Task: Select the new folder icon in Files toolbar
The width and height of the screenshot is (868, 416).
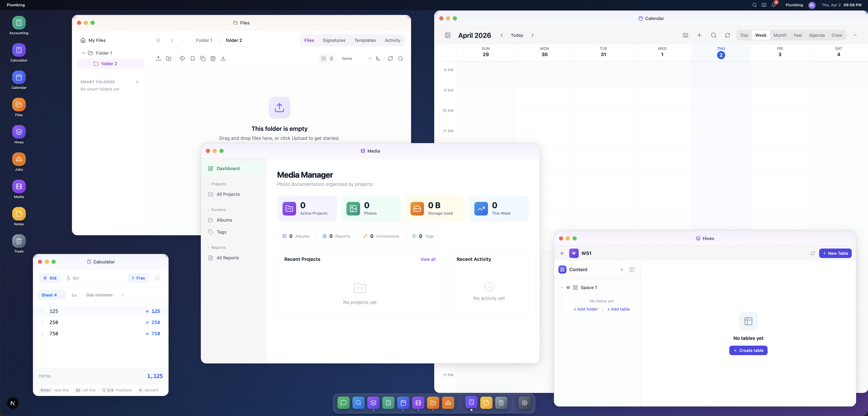Action: [x=169, y=58]
